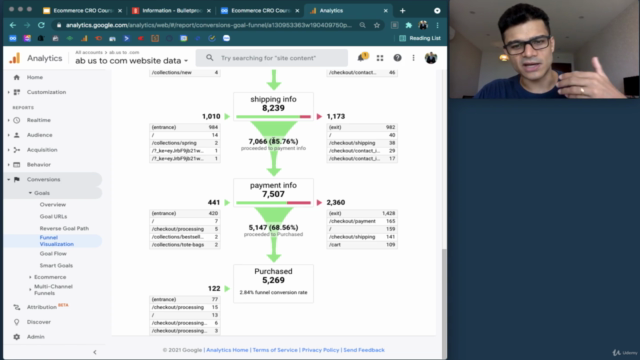Click Privacy Policy footer link
Viewport: 640px width, 360px height.
pos(320,350)
